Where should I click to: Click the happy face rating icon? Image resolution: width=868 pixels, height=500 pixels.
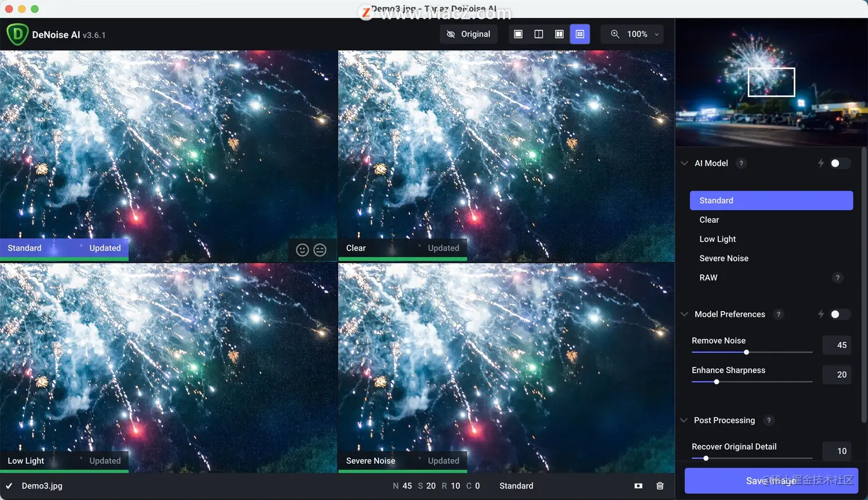pyautogui.click(x=303, y=250)
